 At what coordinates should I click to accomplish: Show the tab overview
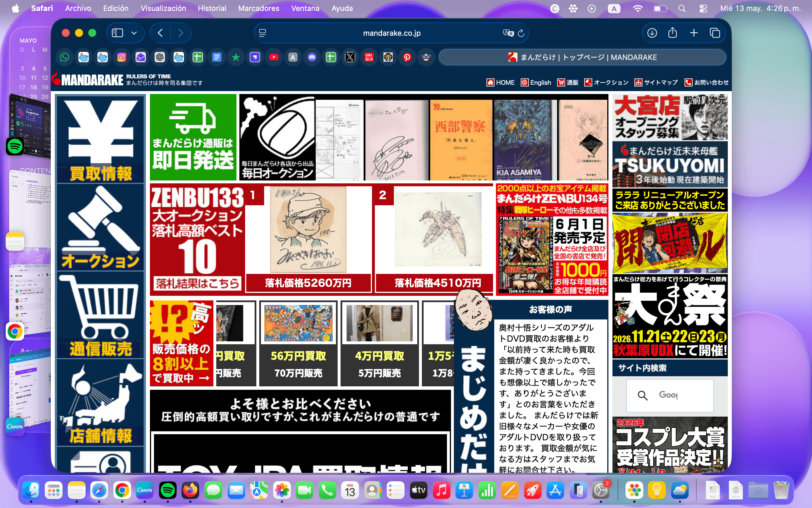coord(715,33)
